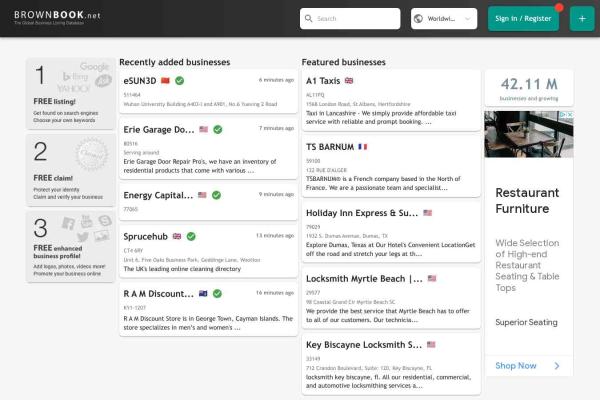Screen dimensions: 600x400
Task: Open the Locksmith Myrtle Beach listing
Action: tap(363, 279)
